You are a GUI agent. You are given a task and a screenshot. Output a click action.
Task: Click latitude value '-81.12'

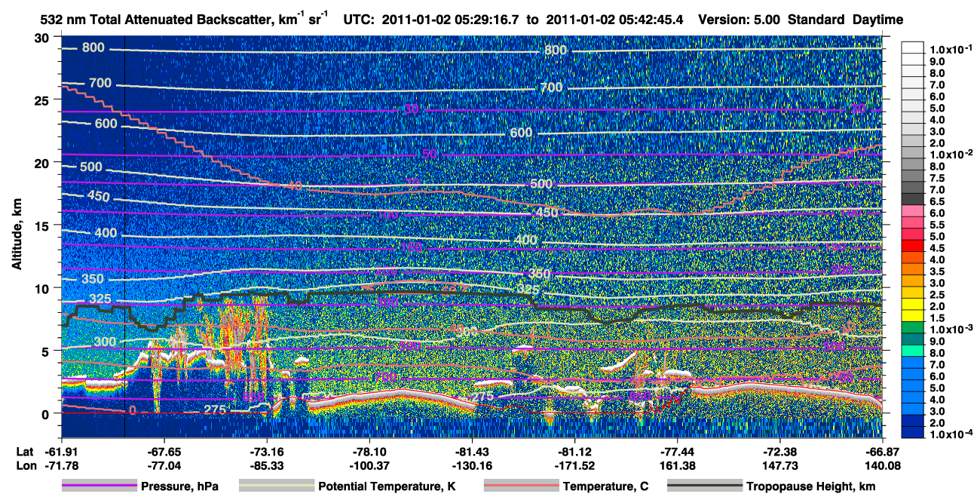pyautogui.click(x=574, y=452)
